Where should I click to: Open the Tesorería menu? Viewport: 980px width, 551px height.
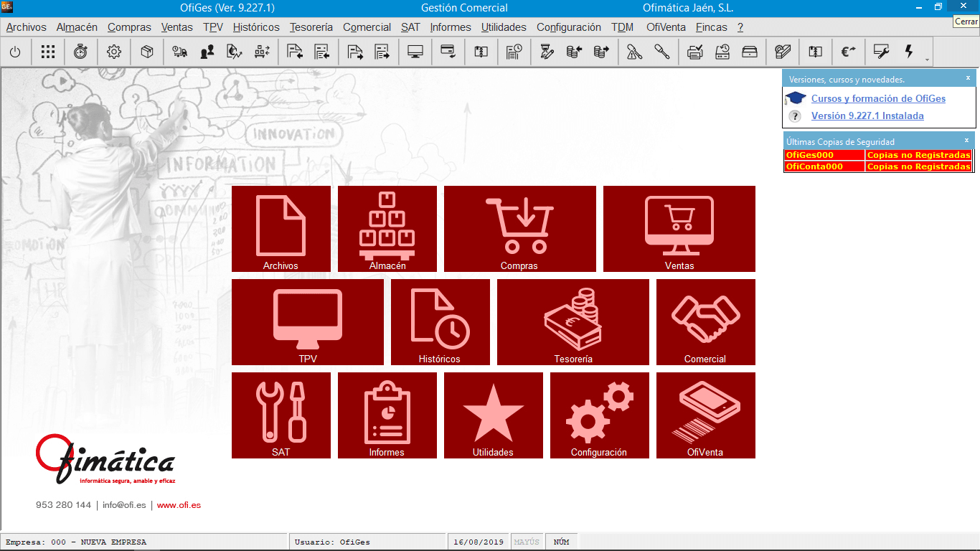pyautogui.click(x=311, y=27)
